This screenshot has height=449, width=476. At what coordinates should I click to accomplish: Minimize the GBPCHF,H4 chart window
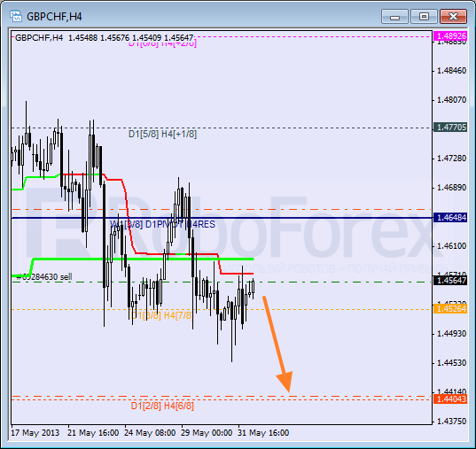tap(394, 16)
